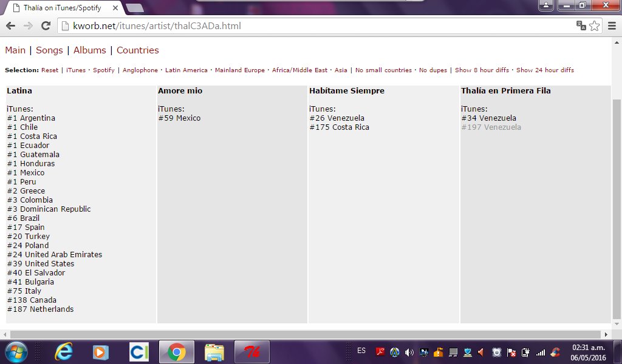The height and width of the screenshot is (364, 622).
Task: Close the Thalía on iTunes/Spotify tab
Action: 115,8
